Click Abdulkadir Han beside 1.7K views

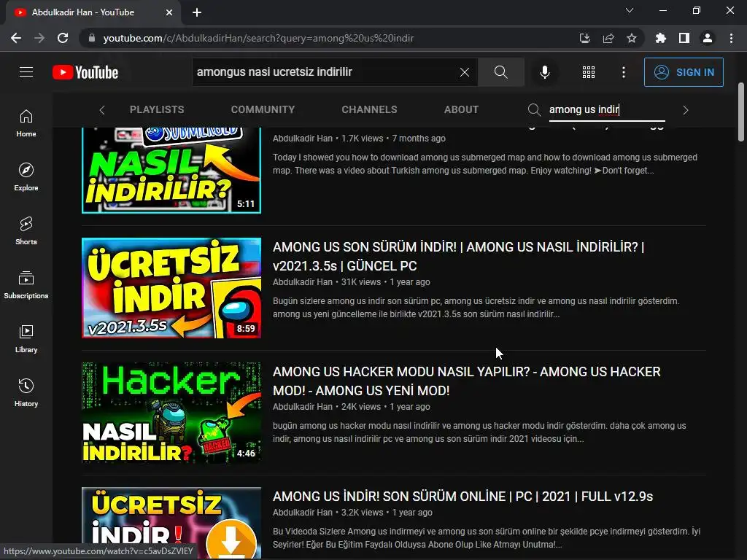[x=303, y=138]
